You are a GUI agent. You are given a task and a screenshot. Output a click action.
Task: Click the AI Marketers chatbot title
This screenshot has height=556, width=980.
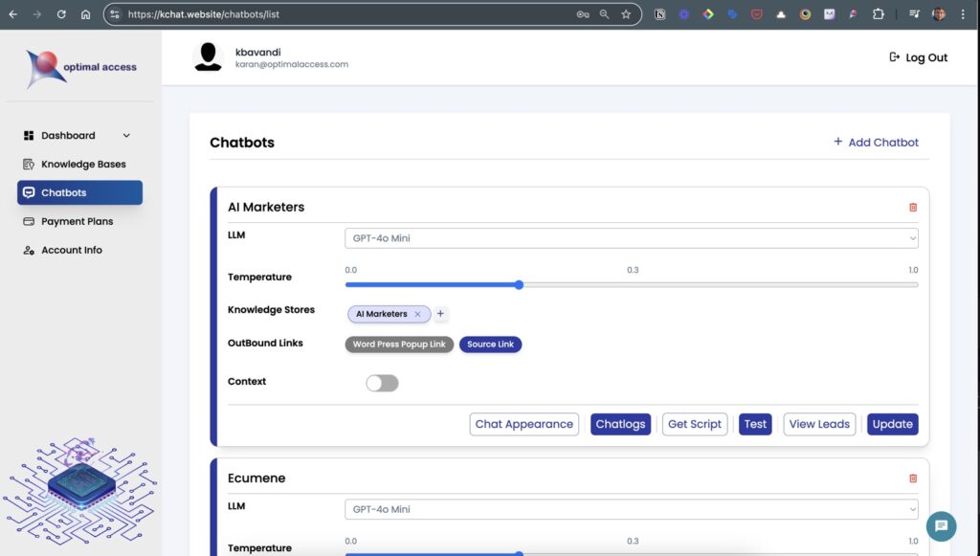pyautogui.click(x=266, y=207)
